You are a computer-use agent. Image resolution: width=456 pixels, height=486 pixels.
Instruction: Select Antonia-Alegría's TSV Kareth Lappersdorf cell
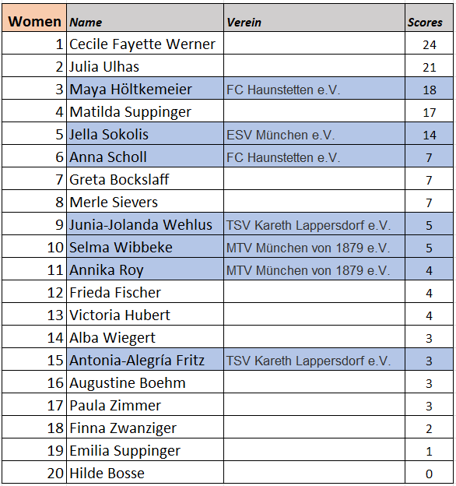pyautogui.click(x=314, y=360)
